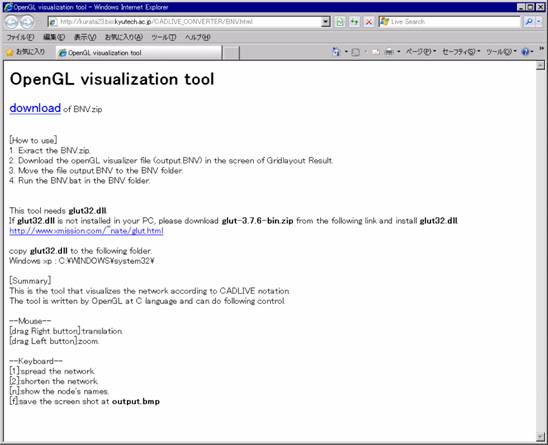Click the red X Stop loading icon
Image resolution: width=548 pixels, height=445 pixels.
tap(369, 22)
